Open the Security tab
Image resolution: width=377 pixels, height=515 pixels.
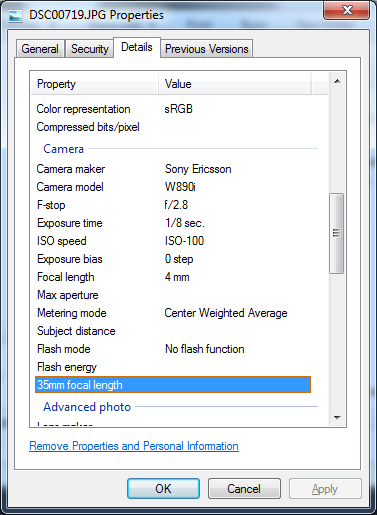coord(89,49)
